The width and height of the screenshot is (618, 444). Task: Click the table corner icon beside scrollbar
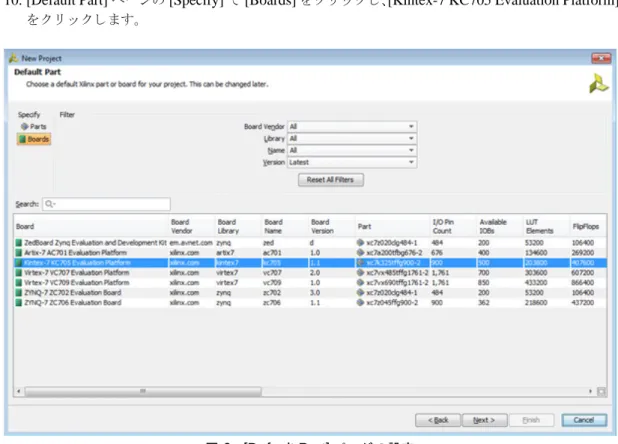(x=601, y=391)
